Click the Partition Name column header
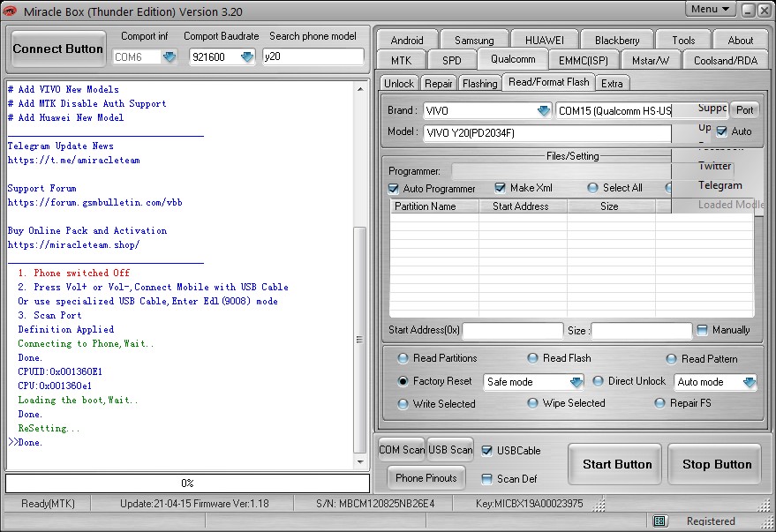The height and width of the screenshot is (532, 776). (x=434, y=206)
